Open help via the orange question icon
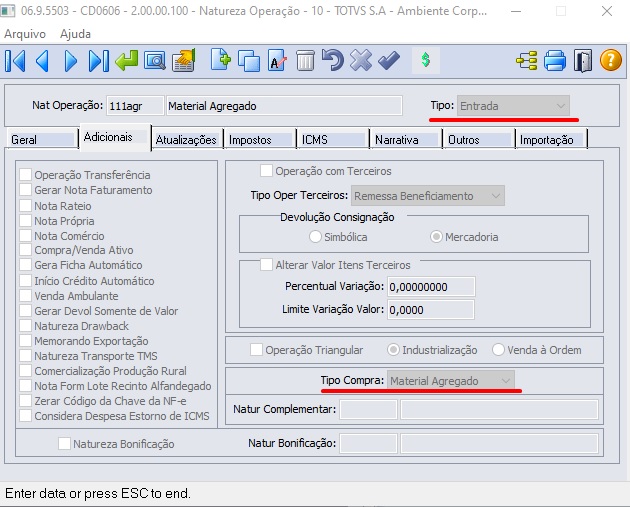 point(611,60)
